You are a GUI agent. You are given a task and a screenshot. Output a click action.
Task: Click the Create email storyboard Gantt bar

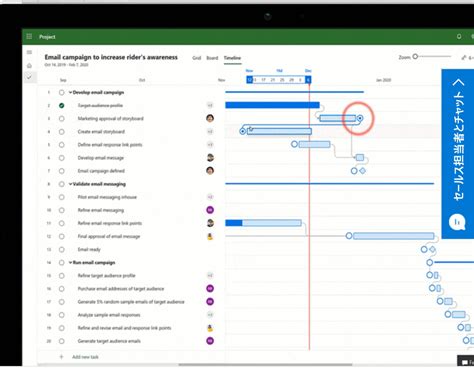[279, 131]
